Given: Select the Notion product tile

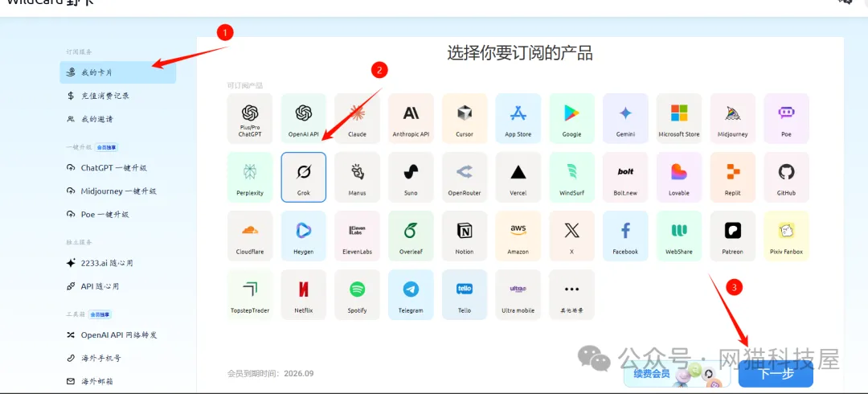Looking at the screenshot, I should pos(465,236).
